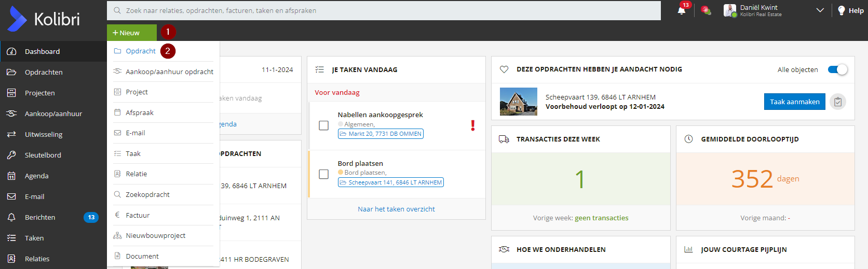The image size is (868, 269).
Task: Click the main search input field
Action: (x=384, y=10)
